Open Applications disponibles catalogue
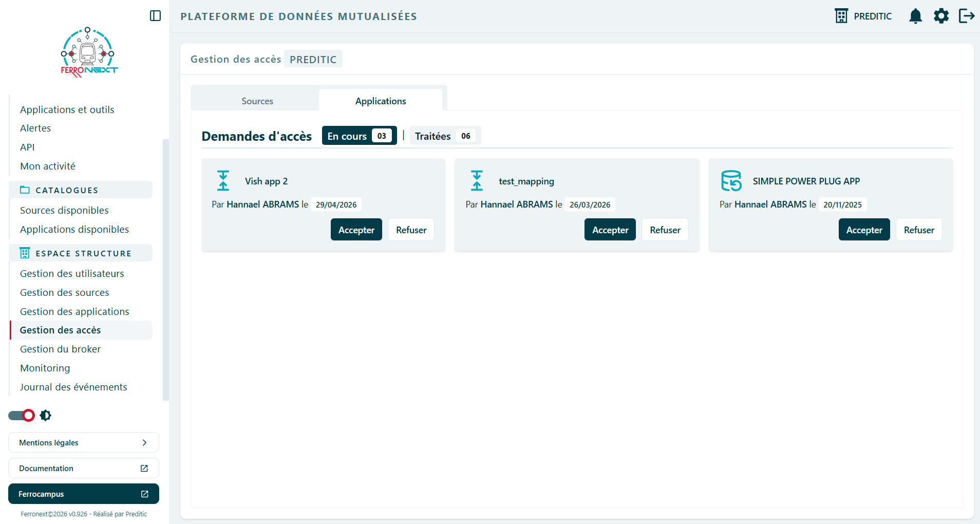Image resolution: width=980 pixels, height=524 pixels. (74, 229)
